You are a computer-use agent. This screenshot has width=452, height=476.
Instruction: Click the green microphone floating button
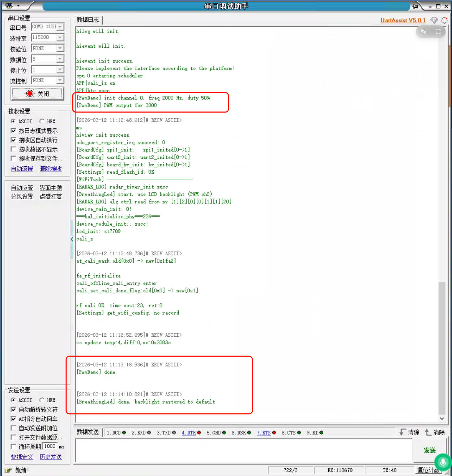[x=443, y=462]
